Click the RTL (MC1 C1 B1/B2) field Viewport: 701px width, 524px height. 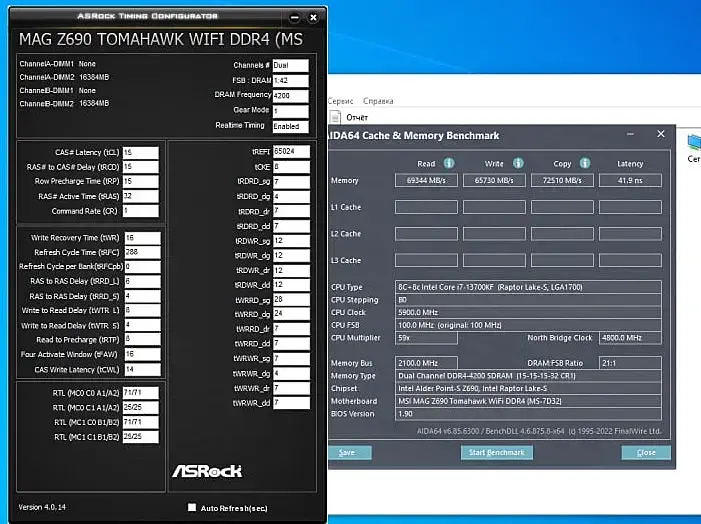pos(140,436)
